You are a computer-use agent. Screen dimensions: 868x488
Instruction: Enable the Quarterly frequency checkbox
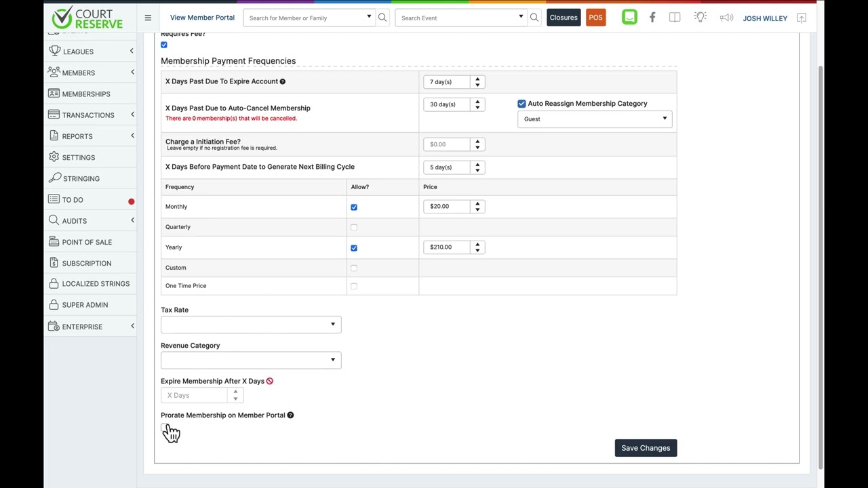click(x=354, y=228)
